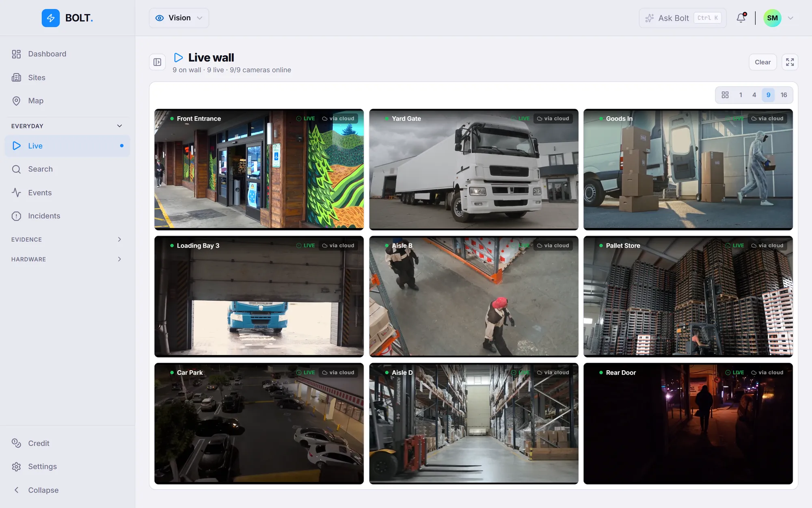This screenshot has height=508, width=812.
Task: Click the LIVE badge on Loading Bay 3
Action: (x=306, y=245)
